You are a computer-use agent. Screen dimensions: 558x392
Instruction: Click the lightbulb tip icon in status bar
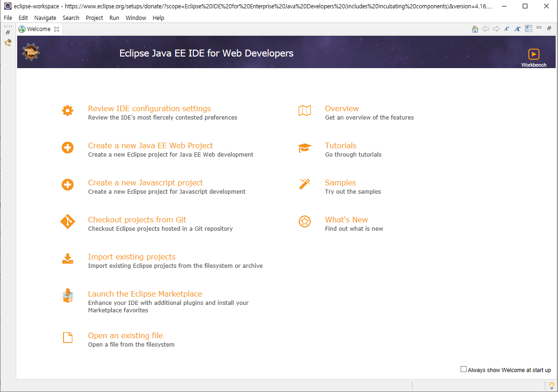552,385
